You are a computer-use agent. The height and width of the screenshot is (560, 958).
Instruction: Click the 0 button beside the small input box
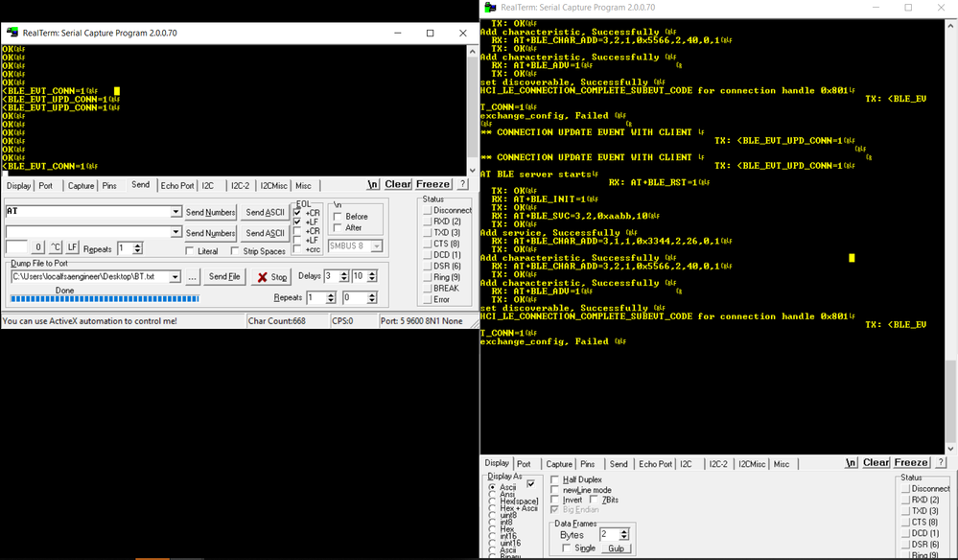click(38, 247)
